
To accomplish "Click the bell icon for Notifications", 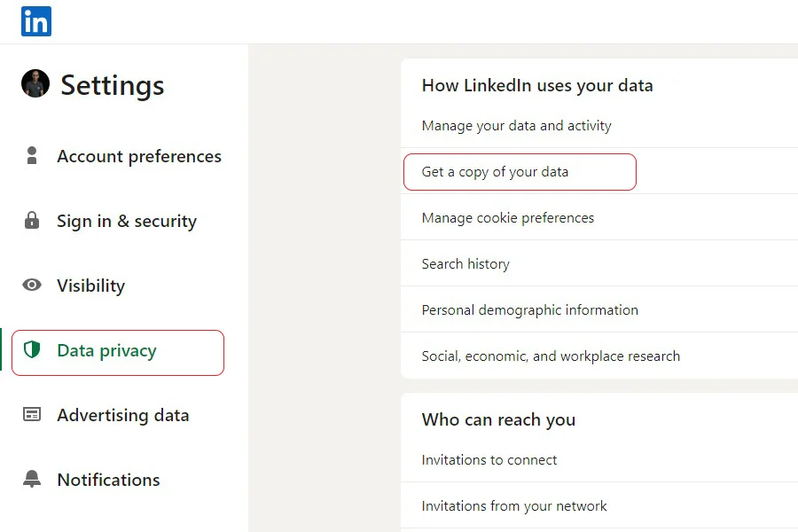I will coord(32,479).
